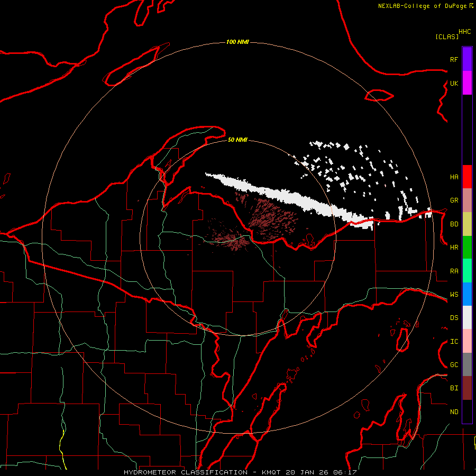Viewport: 476px width, 476px height.
Task: Click the 'BD' legend label
Action: tap(454, 224)
